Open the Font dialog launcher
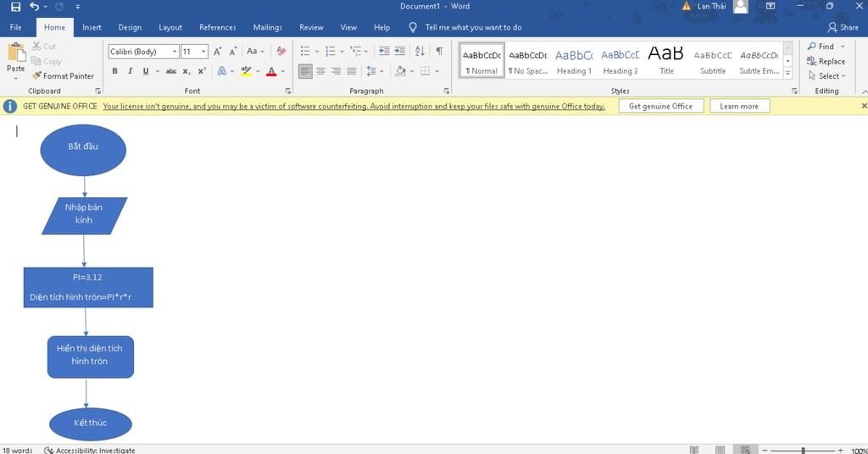868x454 pixels. tap(288, 91)
